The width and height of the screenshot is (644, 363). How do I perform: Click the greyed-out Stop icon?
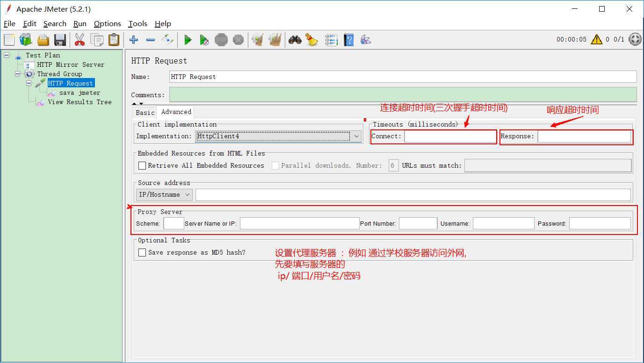tap(221, 40)
